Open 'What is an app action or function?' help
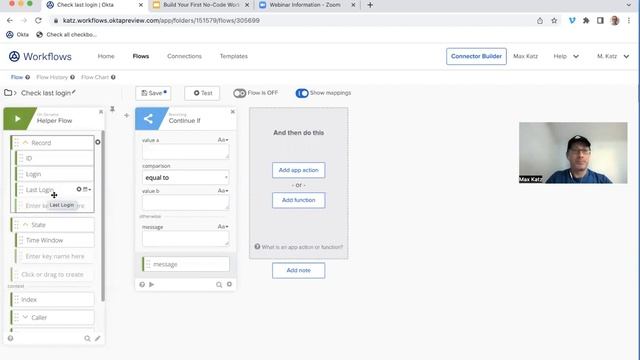640x360 pixels. [299, 247]
